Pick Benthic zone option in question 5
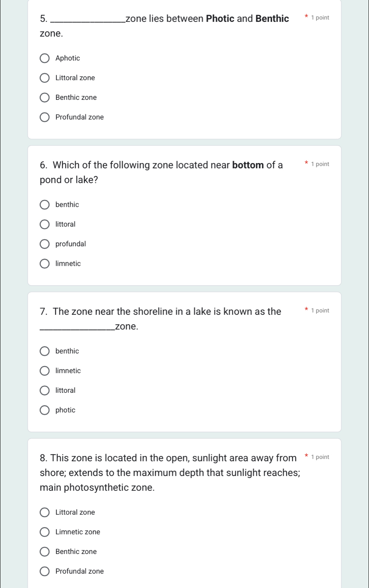The image size is (369, 588). [x=45, y=98]
